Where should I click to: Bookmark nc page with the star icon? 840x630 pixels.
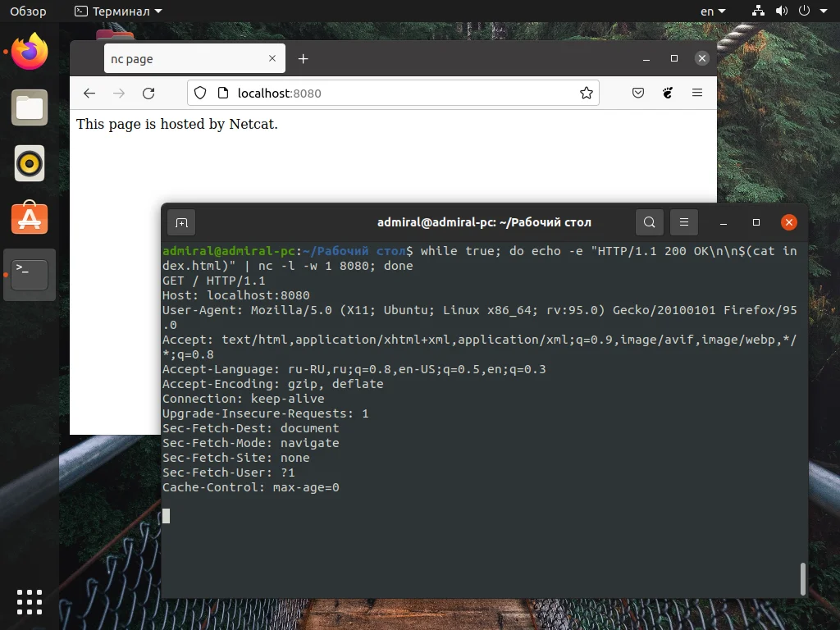click(587, 93)
